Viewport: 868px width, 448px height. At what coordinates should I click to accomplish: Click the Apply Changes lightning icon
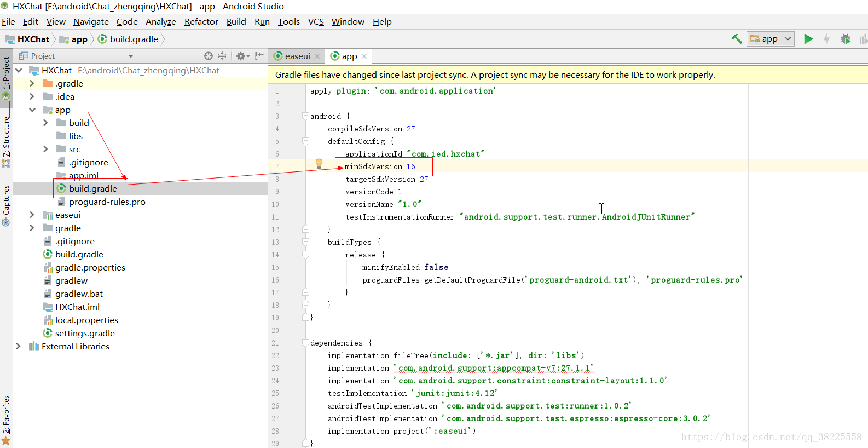click(826, 39)
